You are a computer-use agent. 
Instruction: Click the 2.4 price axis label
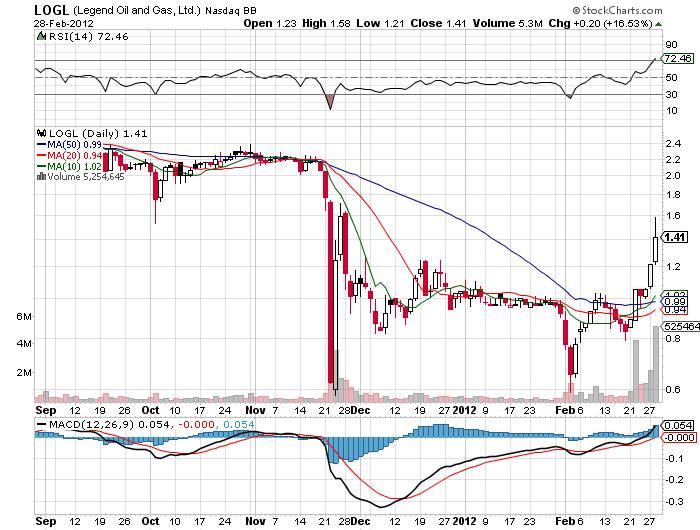pos(673,144)
